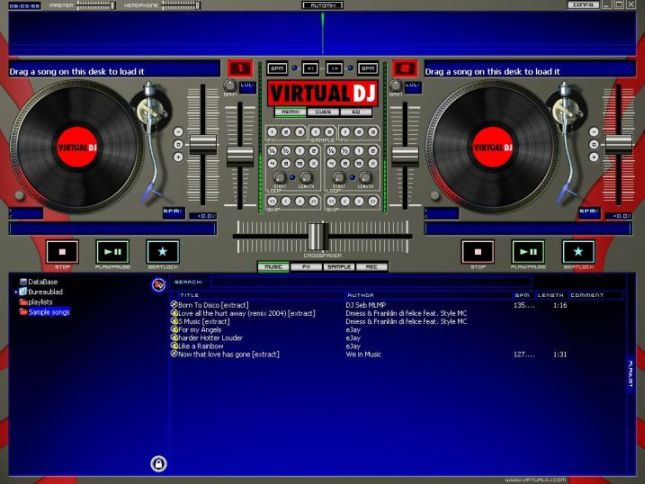The height and width of the screenshot is (484, 645).
Task: Toggle Beatlock star on the right deck
Action: pyautogui.click(x=578, y=251)
